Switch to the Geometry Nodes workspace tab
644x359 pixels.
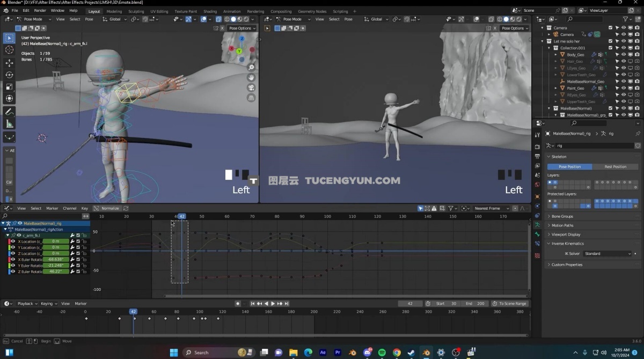point(312,11)
